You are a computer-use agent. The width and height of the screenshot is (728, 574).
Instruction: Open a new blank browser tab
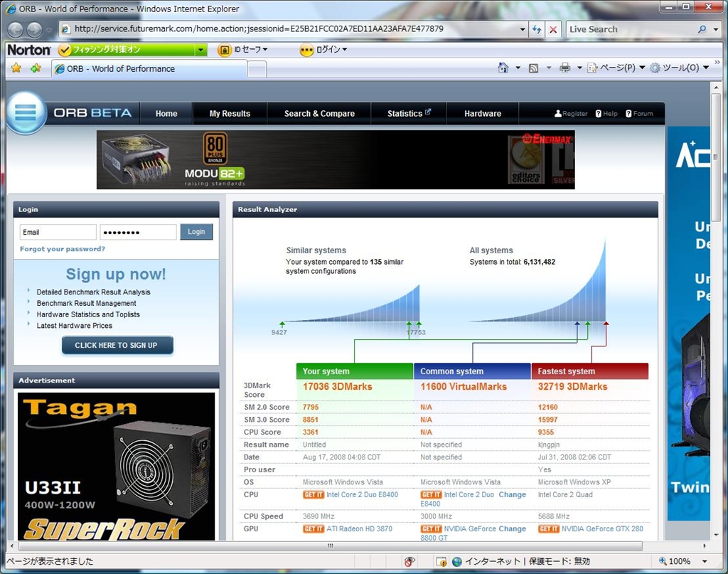pyautogui.click(x=257, y=69)
